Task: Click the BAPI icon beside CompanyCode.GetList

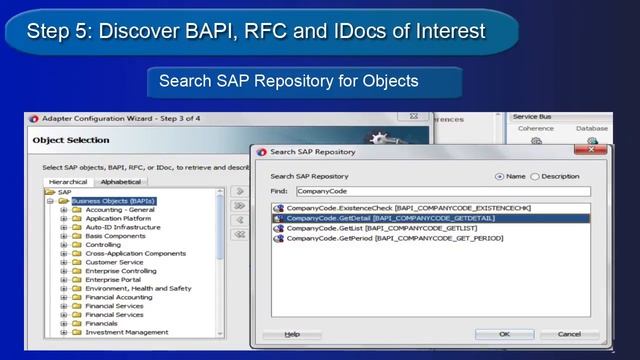Action: tap(279, 228)
